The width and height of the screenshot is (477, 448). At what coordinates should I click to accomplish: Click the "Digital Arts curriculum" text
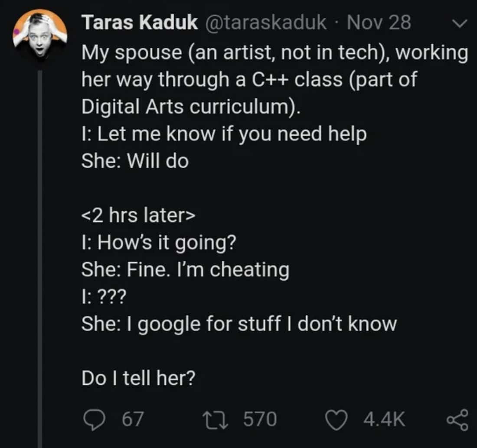(x=190, y=107)
